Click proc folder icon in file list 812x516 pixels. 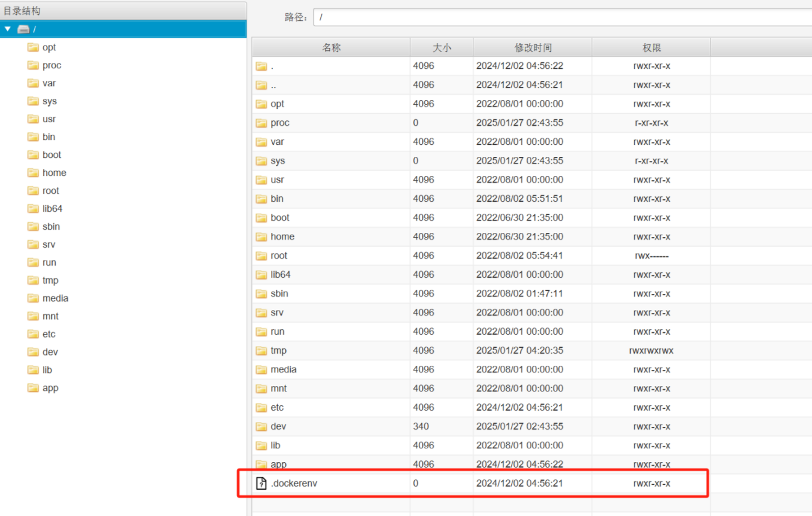(261, 123)
